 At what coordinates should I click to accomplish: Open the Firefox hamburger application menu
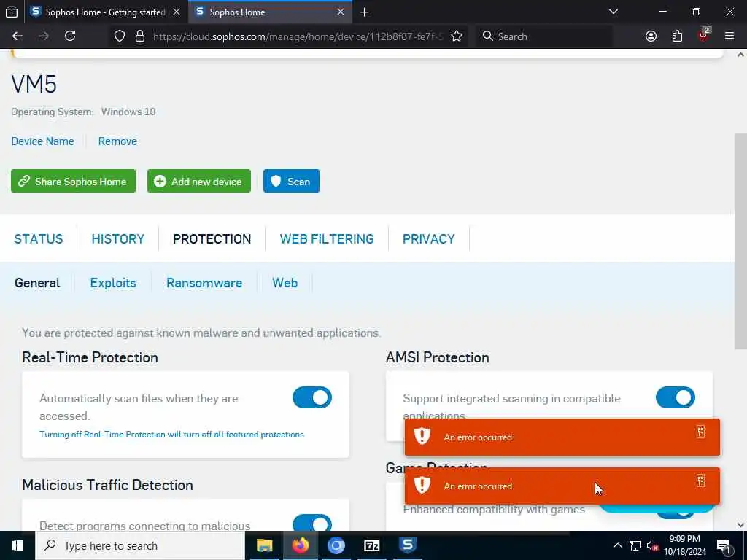pyautogui.click(x=729, y=36)
